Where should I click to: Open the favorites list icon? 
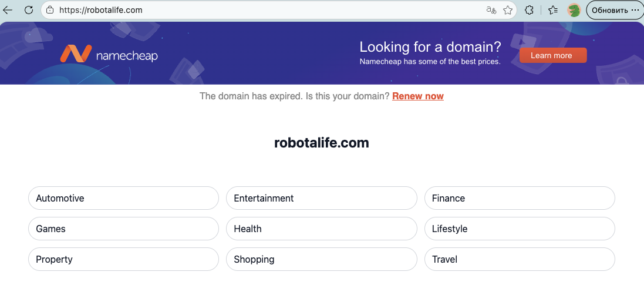(x=552, y=10)
